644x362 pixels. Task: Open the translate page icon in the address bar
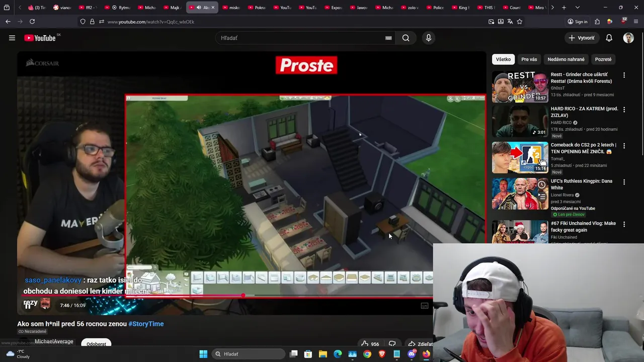[510, 22]
